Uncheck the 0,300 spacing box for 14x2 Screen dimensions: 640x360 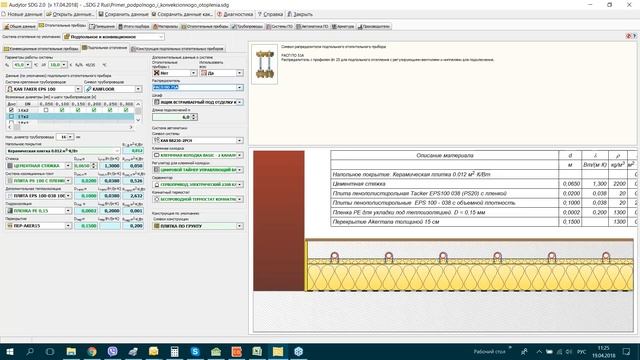(x=126, y=110)
